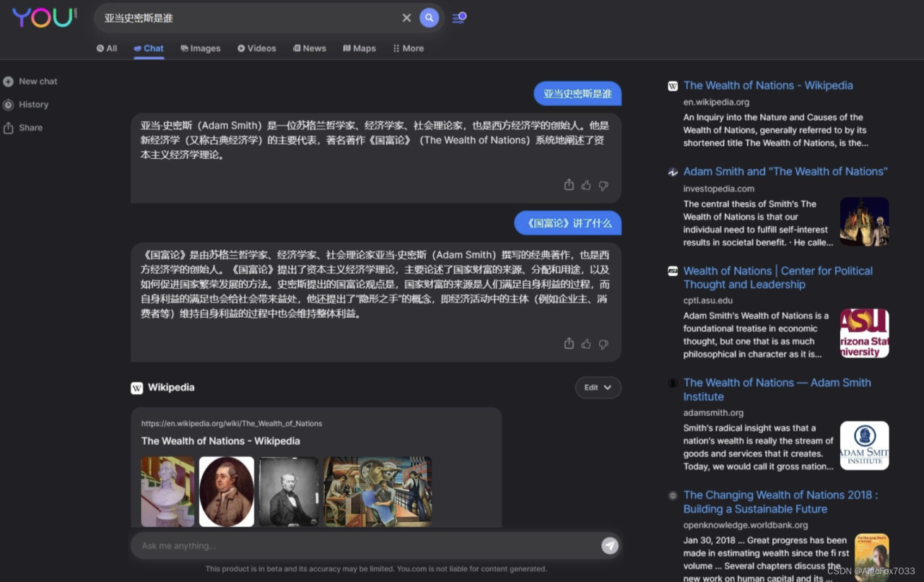Screen dimensions: 924x582
Task: Click the cptl.asu.edu source domain text
Action: 708,300
